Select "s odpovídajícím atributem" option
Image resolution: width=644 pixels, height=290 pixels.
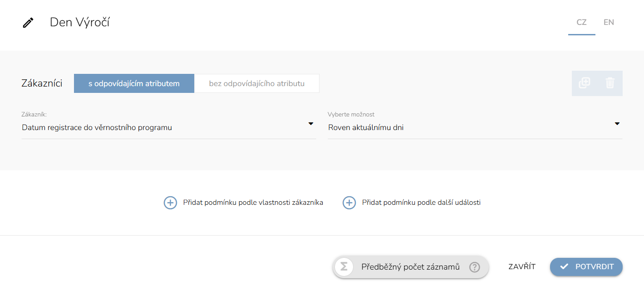click(x=134, y=83)
